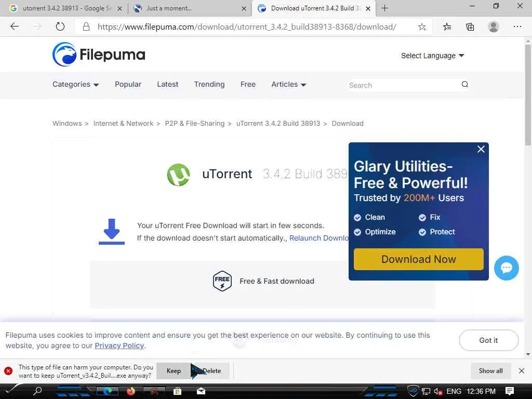Click the blue download arrow icon
This screenshot has height=399, width=532.
click(x=111, y=232)
